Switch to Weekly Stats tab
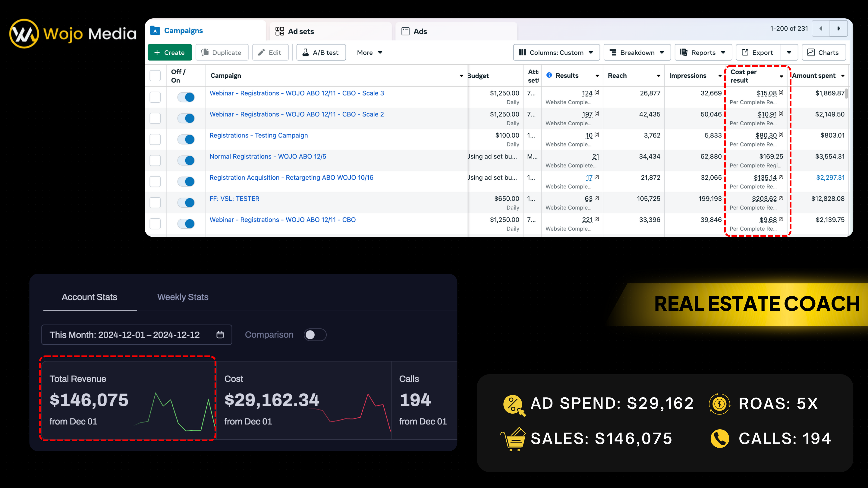The width and height of the screenshot is (868, 488). click(x=183, y=297)
